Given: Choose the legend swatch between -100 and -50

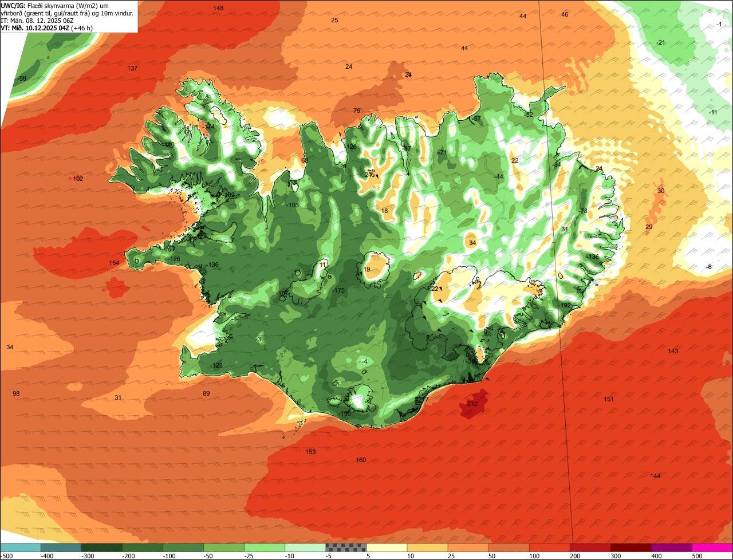Looking at the screenshot, I should tap(183, 547).
